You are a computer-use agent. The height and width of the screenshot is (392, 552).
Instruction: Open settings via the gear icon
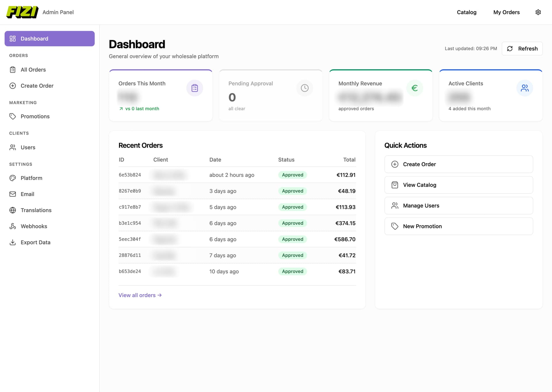[x=538, y=12]
